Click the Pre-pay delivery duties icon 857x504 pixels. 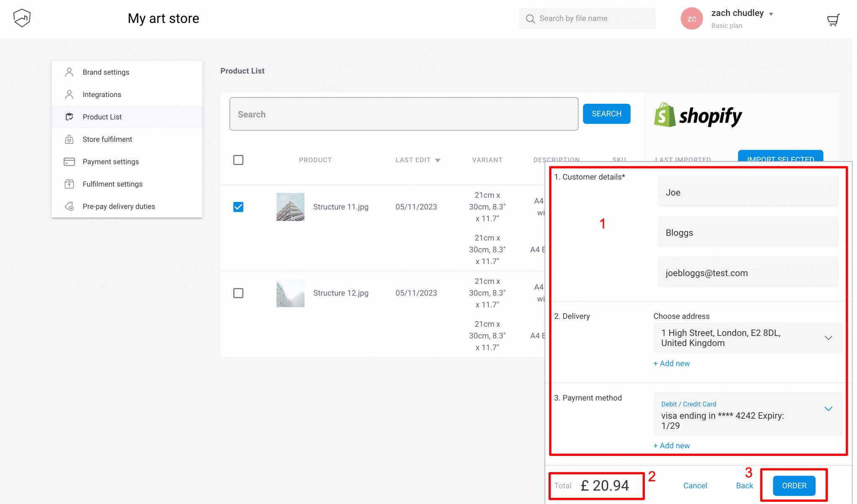click(x=69, y=206)
